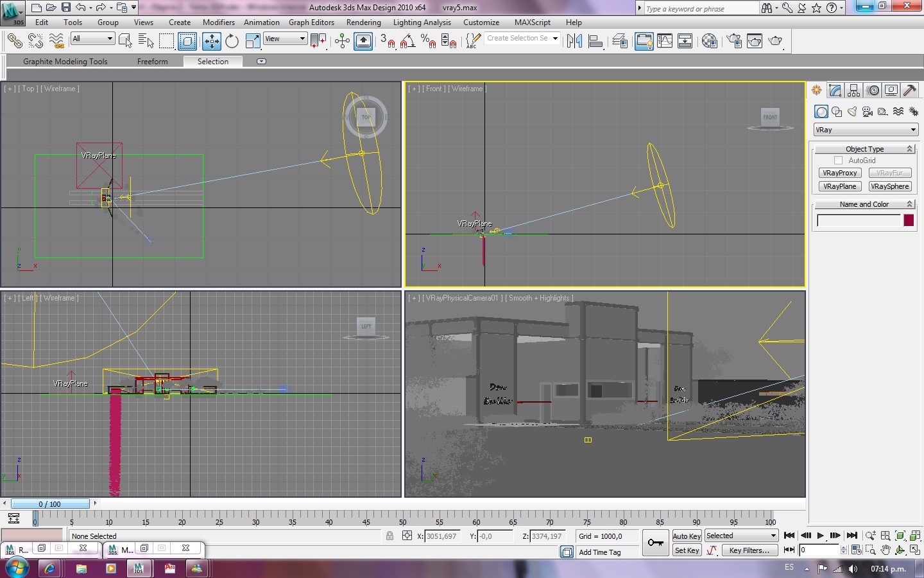Toggle the Graphite Modeling Tools ribbon
The height and width of the screenshot is (578, 924).
[x=644, y=41]
